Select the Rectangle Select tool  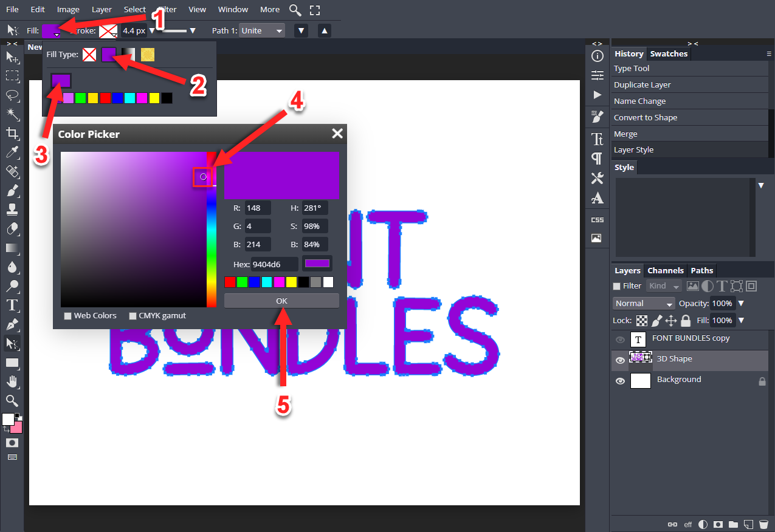(12, 76)
